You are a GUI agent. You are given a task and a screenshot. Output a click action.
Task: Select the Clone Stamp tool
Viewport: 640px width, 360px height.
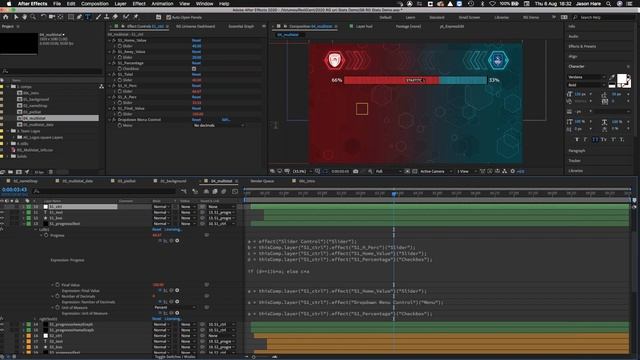[x=107, y=17]
